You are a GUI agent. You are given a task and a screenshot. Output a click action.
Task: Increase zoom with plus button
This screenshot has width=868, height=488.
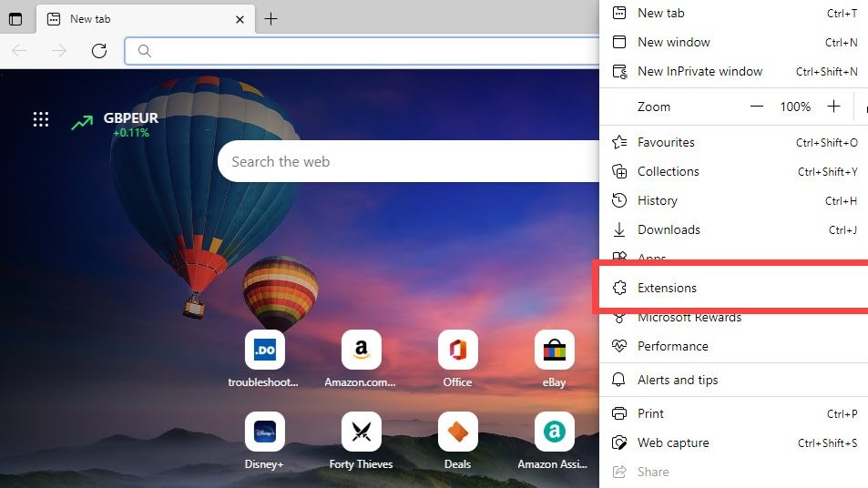833,107
